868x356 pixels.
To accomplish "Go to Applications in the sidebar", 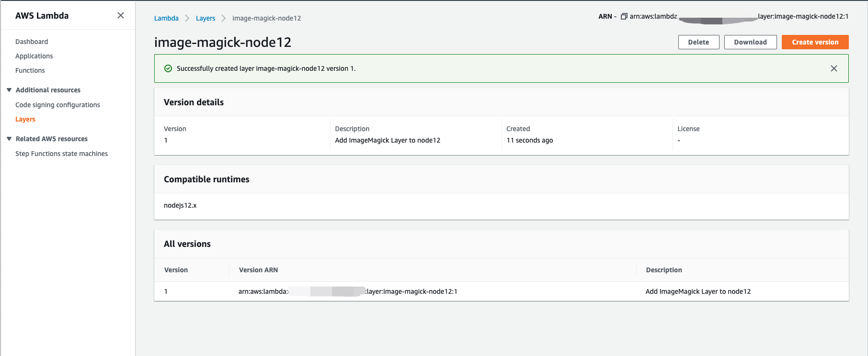I will click(34, 56).
